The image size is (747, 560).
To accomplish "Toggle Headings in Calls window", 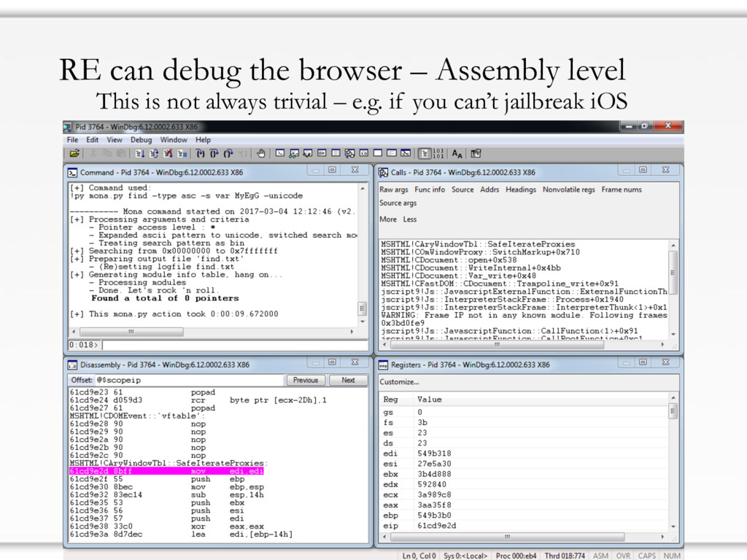I will pyautogui.click(x=521, y=190).
